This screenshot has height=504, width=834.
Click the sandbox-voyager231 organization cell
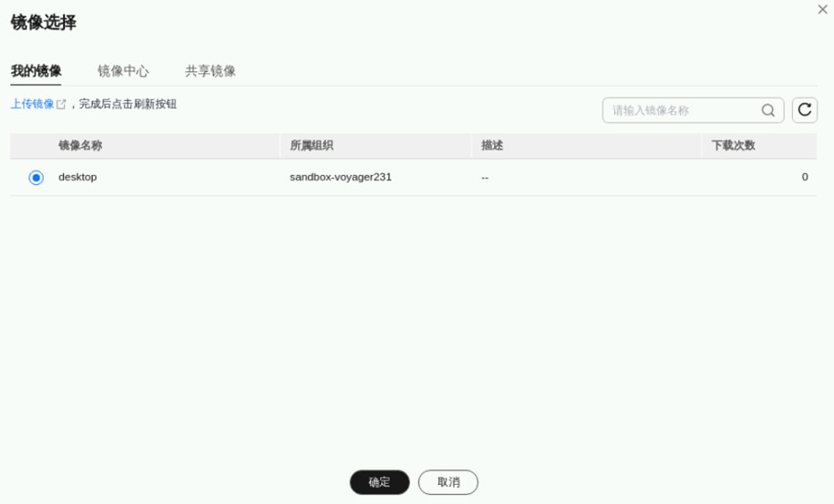click(340, 177)
